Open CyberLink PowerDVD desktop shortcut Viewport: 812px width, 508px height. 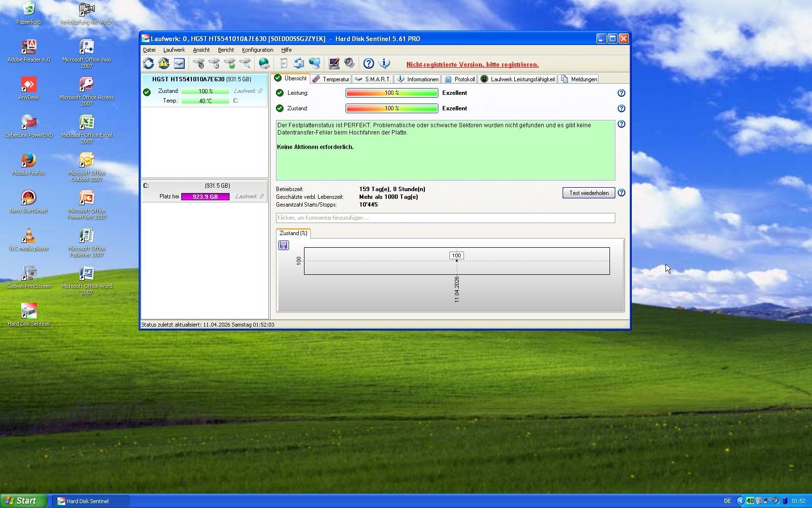(29, 126)
